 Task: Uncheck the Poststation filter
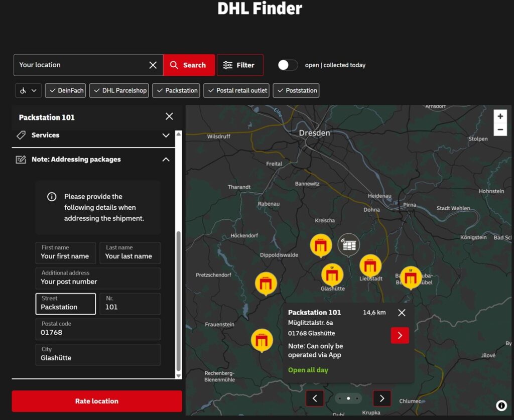296,91
